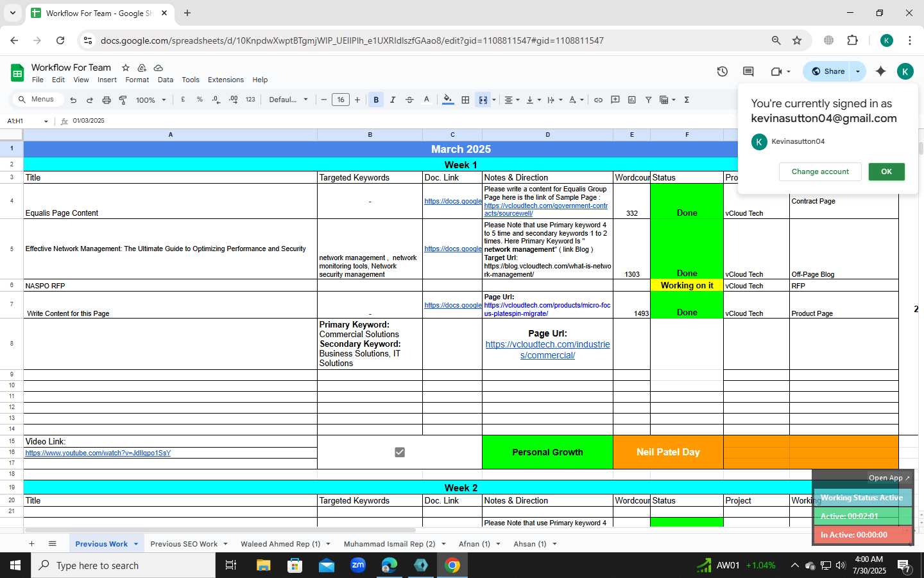This screenshot has height=578, width=924.
Task: Open comments panel icon
Action: (x=748, y=71)
